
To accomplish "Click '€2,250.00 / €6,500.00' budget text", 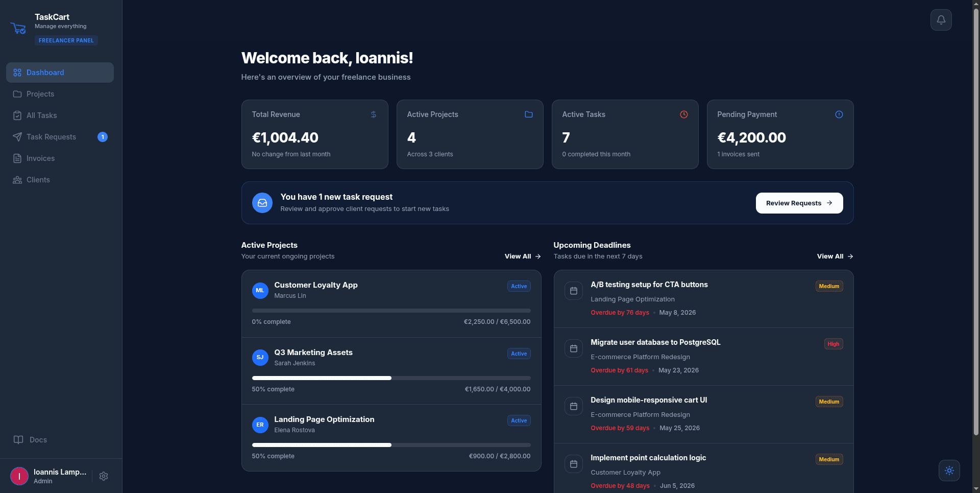I will 497,322.
